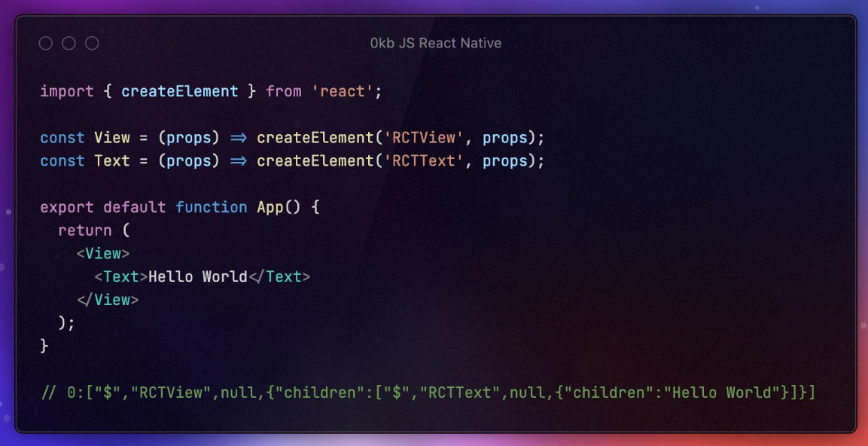Select the single-quoted 'RCTText' string
This screenshot has width=868, height=446.
pos(424,160)
